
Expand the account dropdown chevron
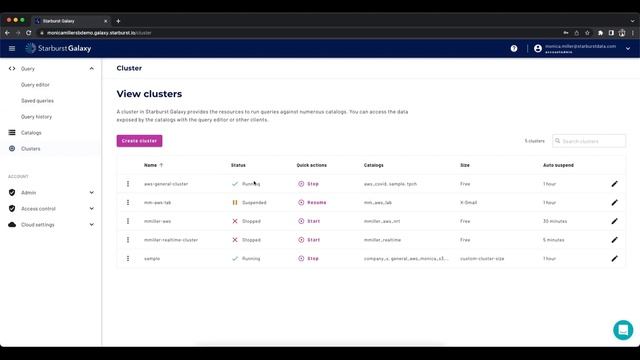tap(628, 49)
